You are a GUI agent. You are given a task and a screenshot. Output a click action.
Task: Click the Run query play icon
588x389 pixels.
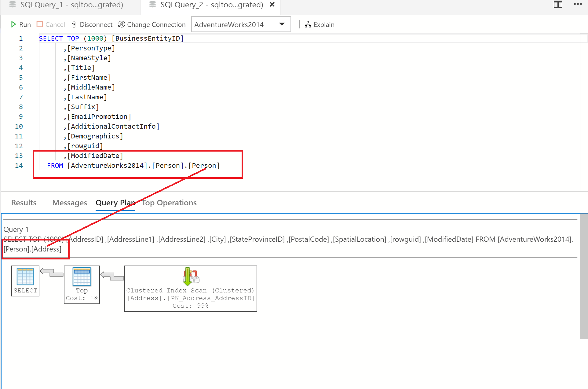(x=13, y=24)
